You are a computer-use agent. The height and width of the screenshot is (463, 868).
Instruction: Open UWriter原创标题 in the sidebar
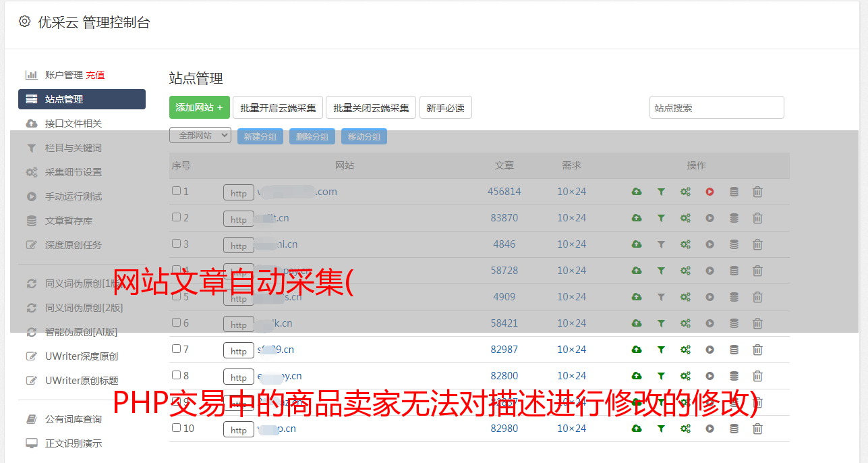click(x=82, y=381)
